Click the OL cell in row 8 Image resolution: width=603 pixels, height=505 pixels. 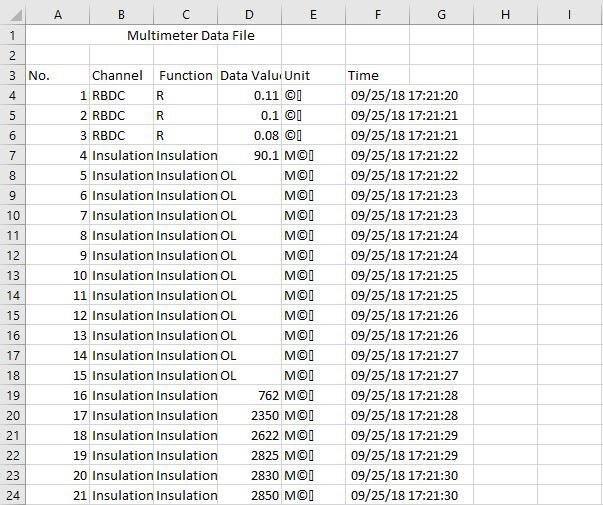point(250,175)
